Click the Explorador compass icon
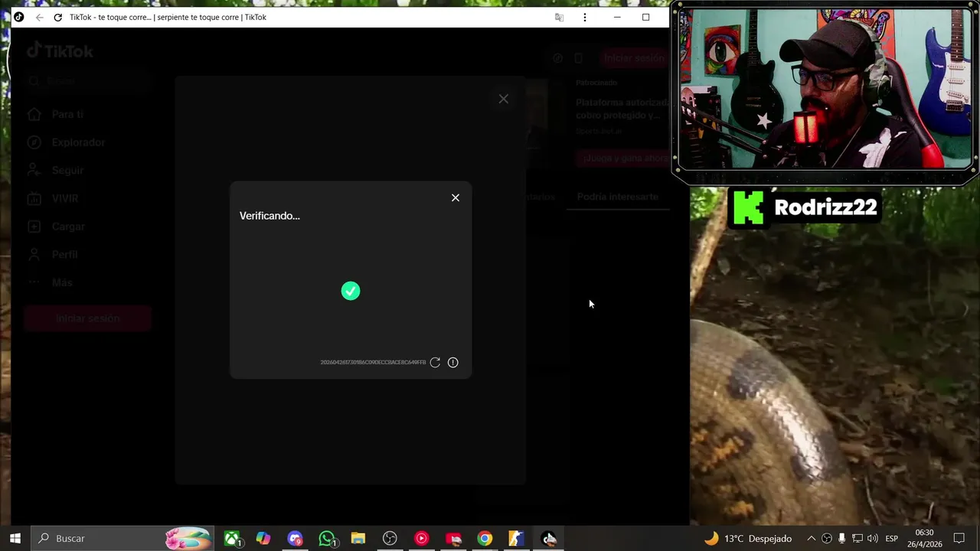 (34, 142)
